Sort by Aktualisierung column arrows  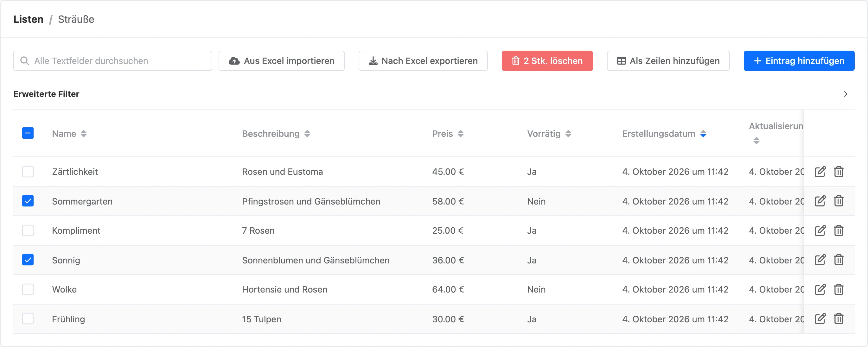(x=756, y=141)
